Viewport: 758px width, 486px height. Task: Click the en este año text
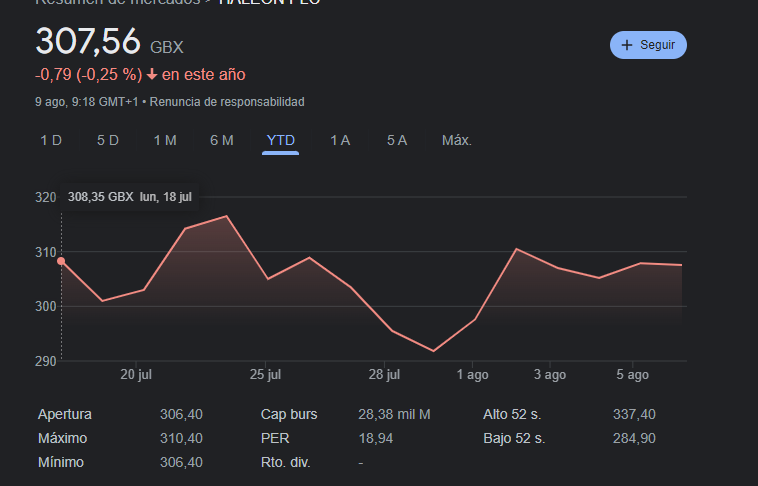[204, 74]
